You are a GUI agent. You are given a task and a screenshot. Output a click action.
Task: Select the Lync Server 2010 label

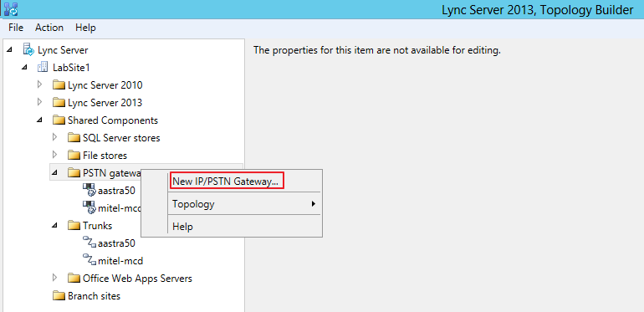(x=105, y=85)
